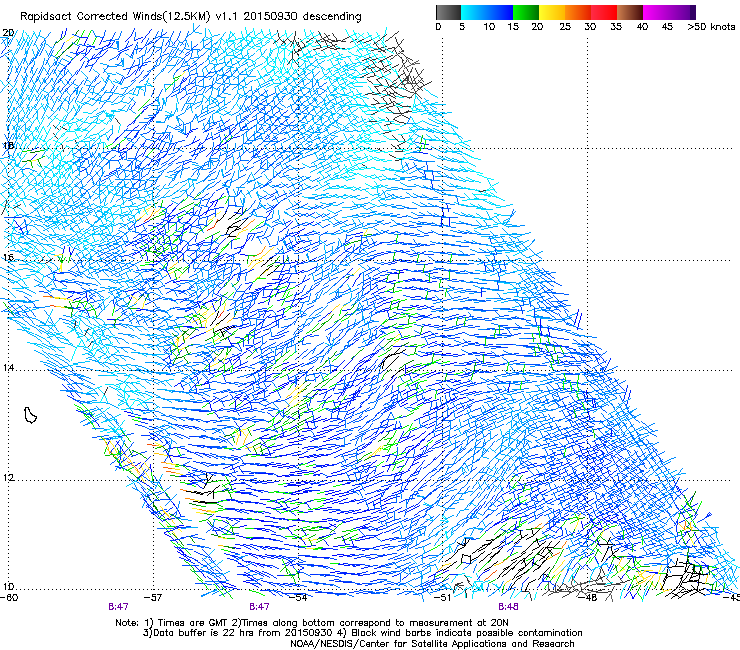The height and width of the screenshot is (650, 740).
Task: Click the legend scale label "35"
Action: (616, 27)
